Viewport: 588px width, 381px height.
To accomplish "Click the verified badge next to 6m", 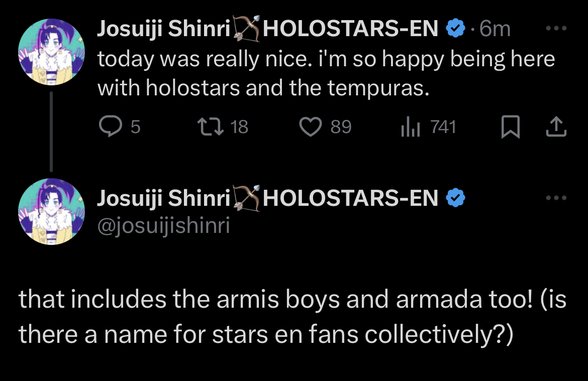I will [x=455, y=28].
